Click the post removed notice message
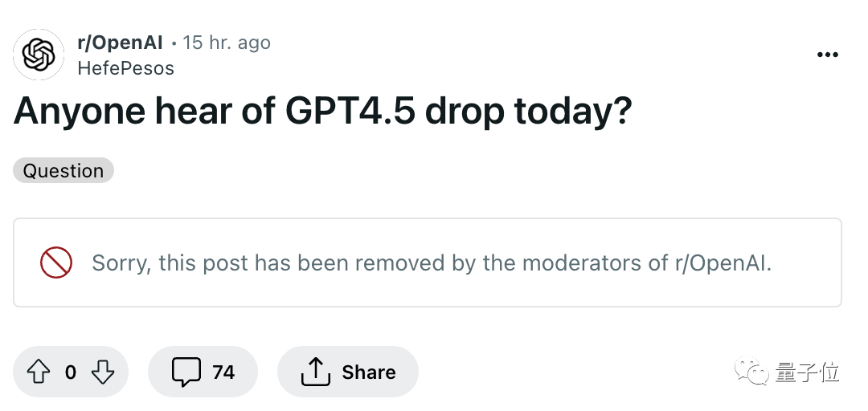Image resolution: width=868 pixels, height=411 pixels. (432, 262)
